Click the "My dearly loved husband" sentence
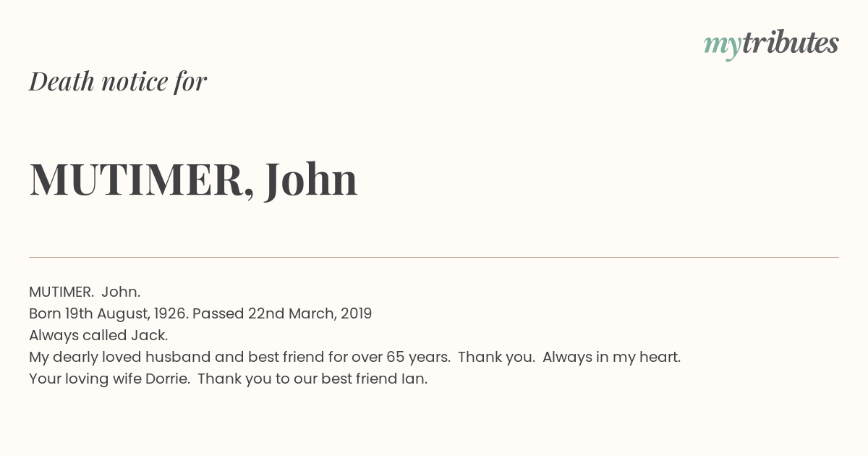868x456 pixels. point(239,357)
